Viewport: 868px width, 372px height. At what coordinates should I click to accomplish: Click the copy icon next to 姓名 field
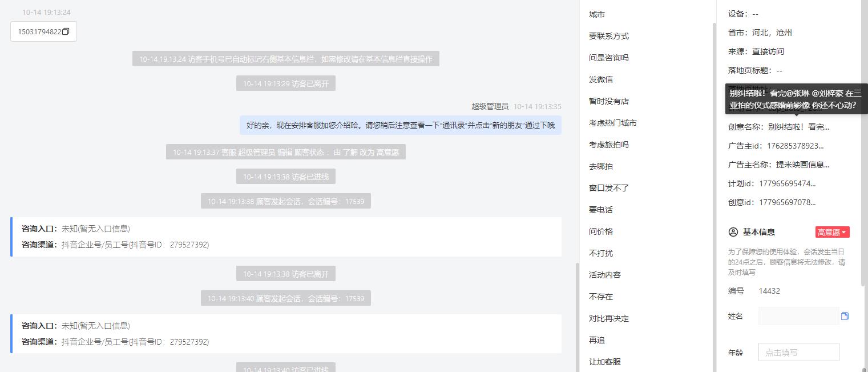pyautogui.click(x=845, y=316)
